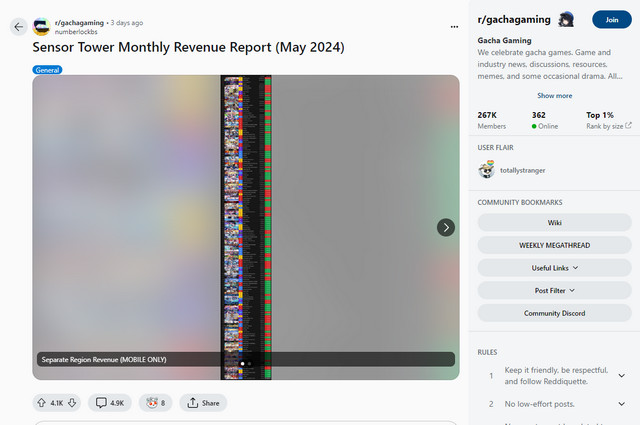
Task: Click the 267K Members count
Action: click(x=491, y=120)
